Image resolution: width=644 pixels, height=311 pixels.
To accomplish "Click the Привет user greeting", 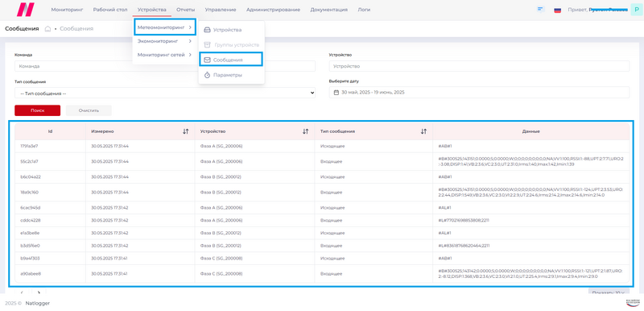I will 597,10.
